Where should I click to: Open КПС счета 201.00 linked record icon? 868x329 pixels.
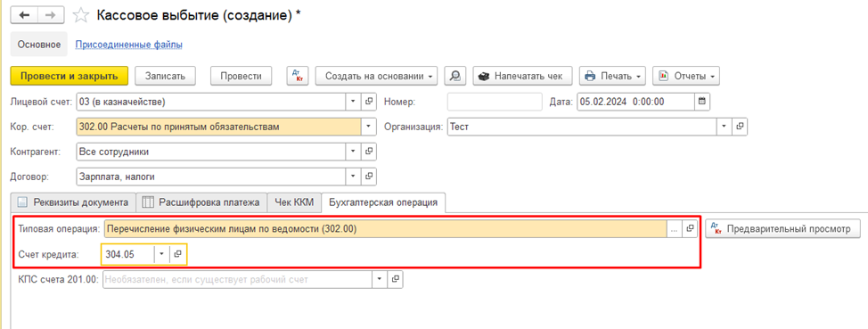[x=396, y=279]
